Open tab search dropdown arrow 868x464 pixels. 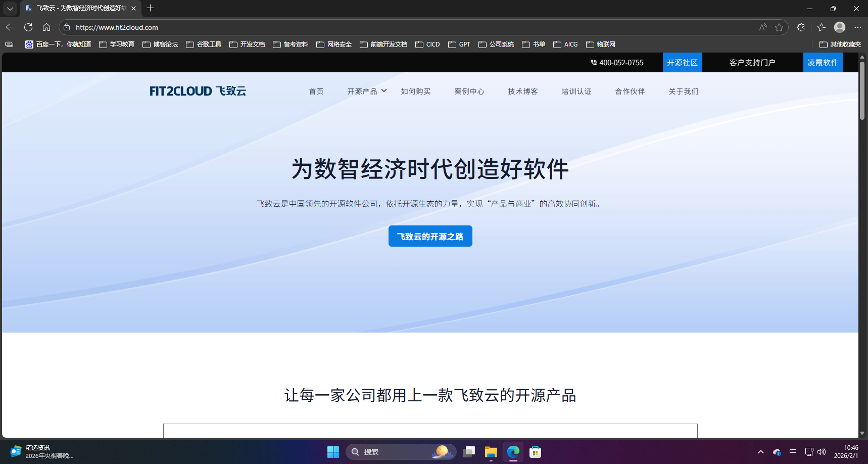click(x=10, y=8)
